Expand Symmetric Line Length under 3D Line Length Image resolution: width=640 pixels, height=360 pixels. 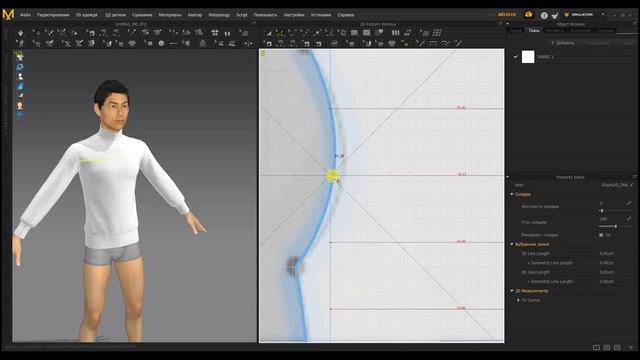tap(529, 282)
